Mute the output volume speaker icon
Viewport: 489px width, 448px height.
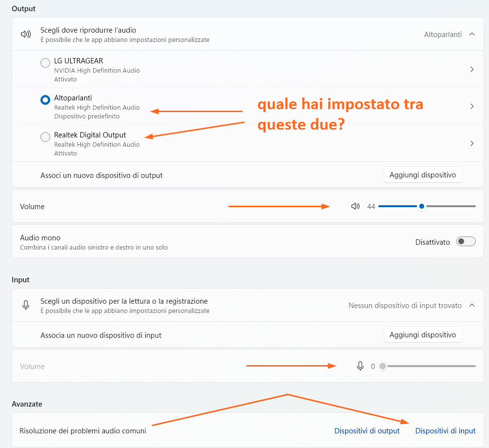(355, 206)
